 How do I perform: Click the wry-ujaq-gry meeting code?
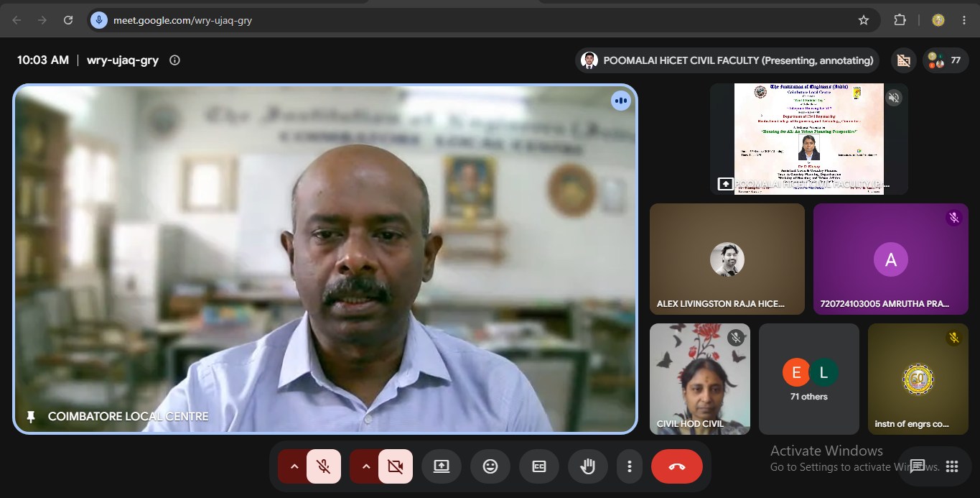coord(123,60)
